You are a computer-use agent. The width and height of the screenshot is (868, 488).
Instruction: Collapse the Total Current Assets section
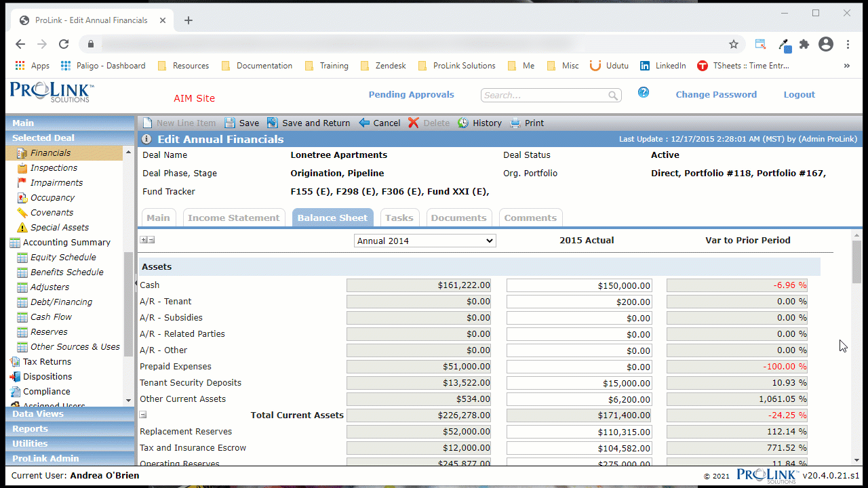143,415
